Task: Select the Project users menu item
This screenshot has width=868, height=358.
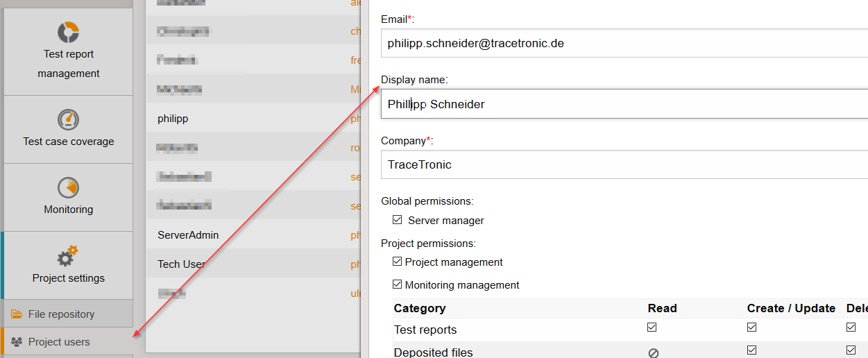Action: [59, 342]
